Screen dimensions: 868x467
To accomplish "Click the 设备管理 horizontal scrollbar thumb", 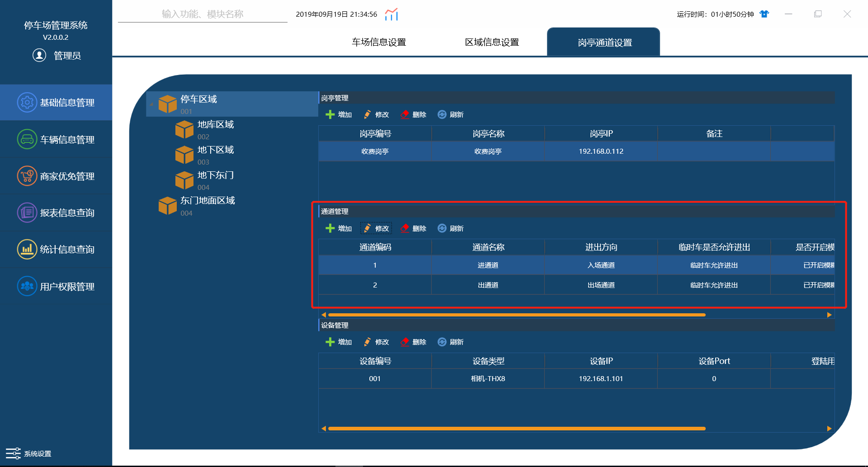I will 517,429.
